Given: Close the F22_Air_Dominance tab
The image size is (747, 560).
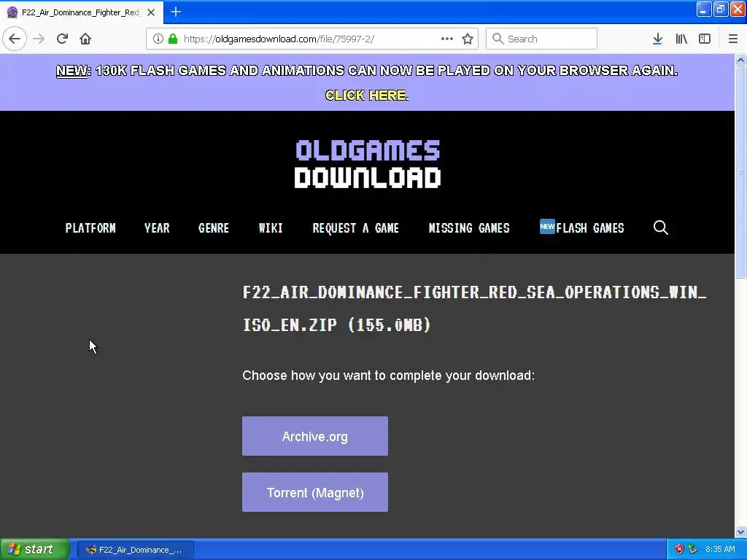Looking at the screenshot, I should coord(151,12).
